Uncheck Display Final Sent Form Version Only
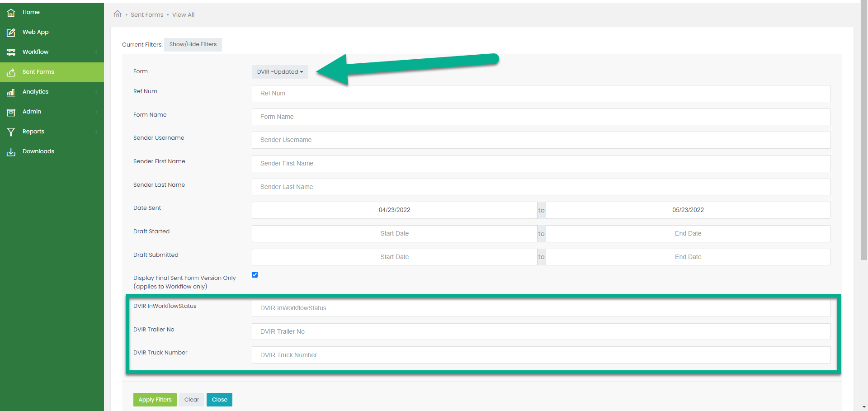This screenshot has width=868, height=411. tap(255, 275)
